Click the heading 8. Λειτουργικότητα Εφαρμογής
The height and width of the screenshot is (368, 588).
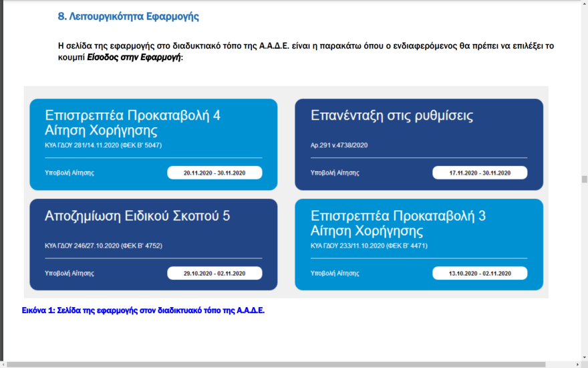128,17
